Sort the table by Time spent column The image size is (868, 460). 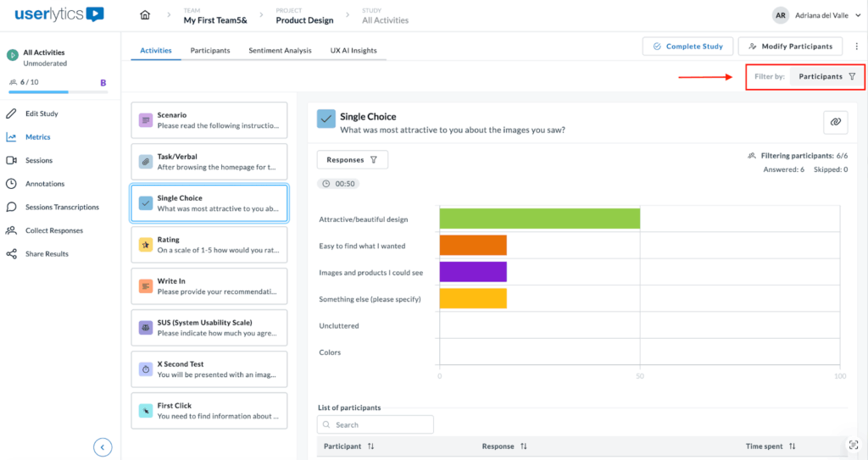pyautogui.click(x=792, y=446)
